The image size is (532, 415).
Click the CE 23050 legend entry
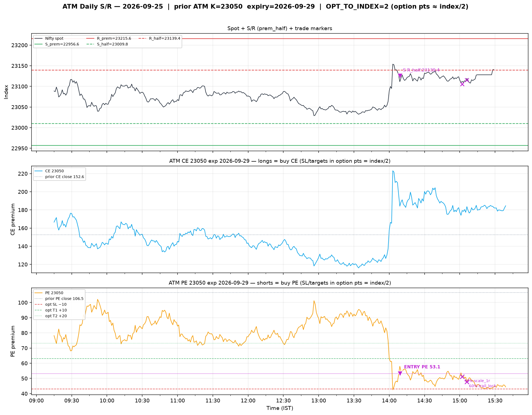click(x=49, y=171)
